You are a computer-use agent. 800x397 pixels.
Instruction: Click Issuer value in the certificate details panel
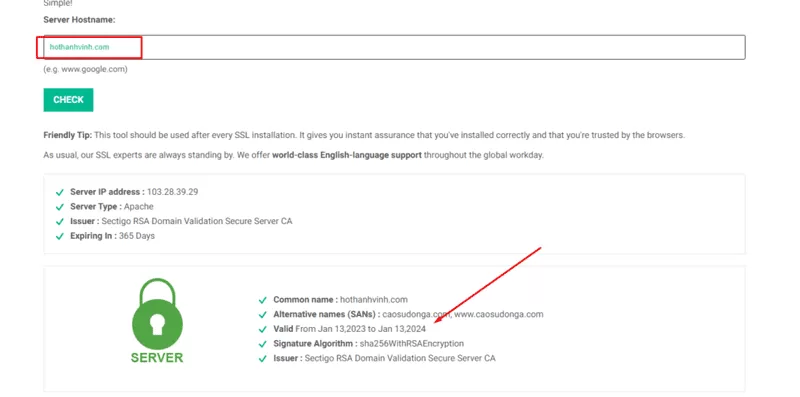[400, 358]
